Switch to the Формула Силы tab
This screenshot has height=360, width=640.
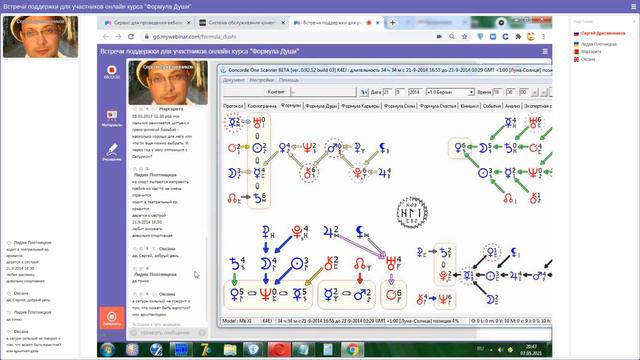399,106
